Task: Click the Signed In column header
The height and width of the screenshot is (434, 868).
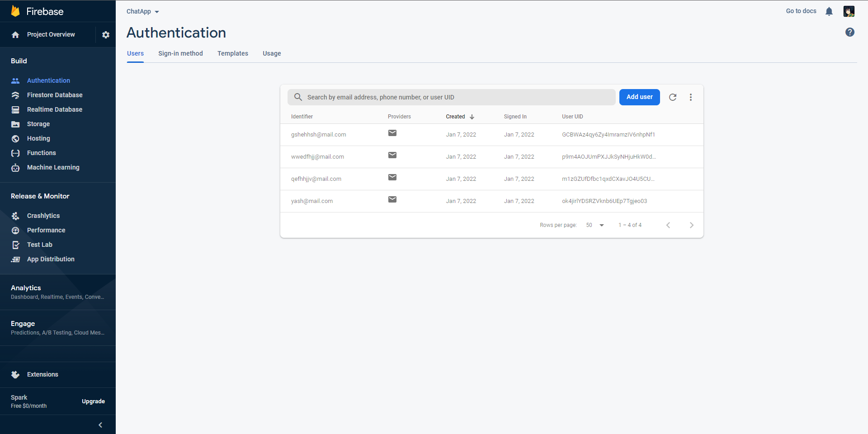Action: point(515,117)
